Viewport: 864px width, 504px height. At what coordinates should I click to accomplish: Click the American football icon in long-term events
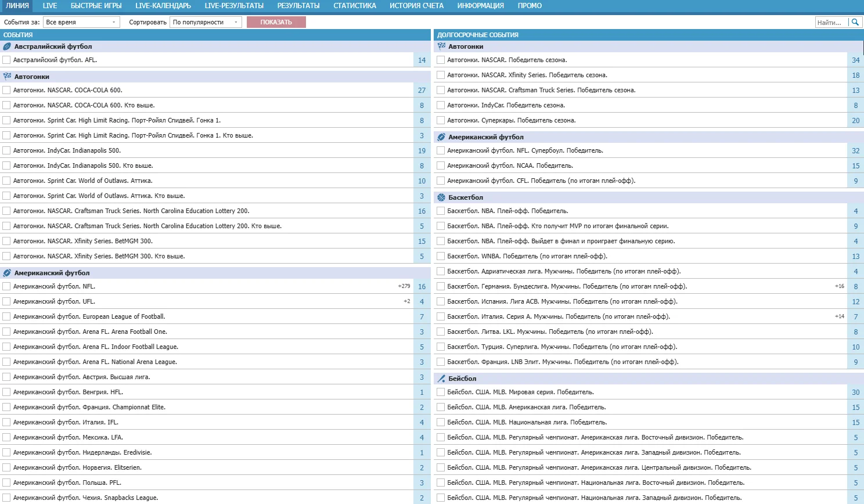(x=441, y=137)
